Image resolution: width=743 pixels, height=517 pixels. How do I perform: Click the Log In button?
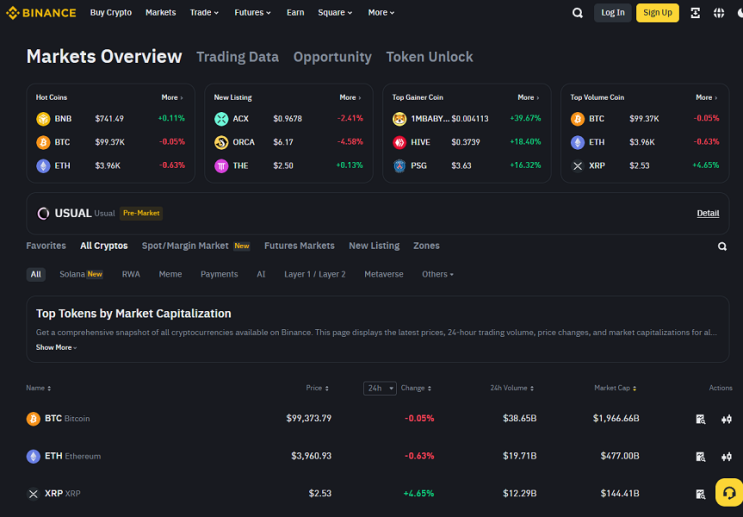pyautogui.click(x=613, y=13)
